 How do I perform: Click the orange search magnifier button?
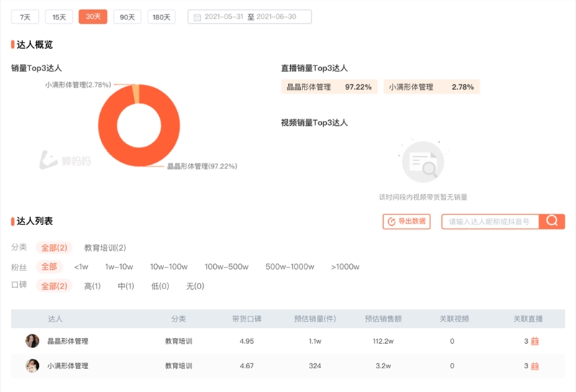552,222
